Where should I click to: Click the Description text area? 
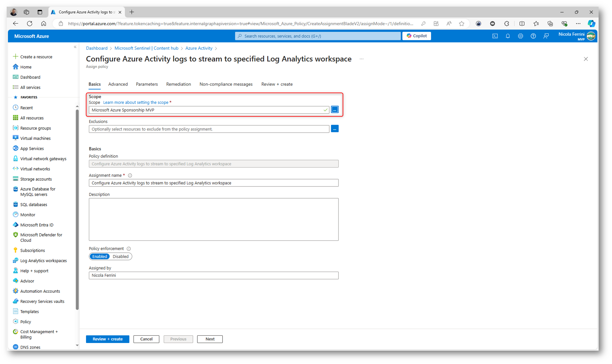214,220
